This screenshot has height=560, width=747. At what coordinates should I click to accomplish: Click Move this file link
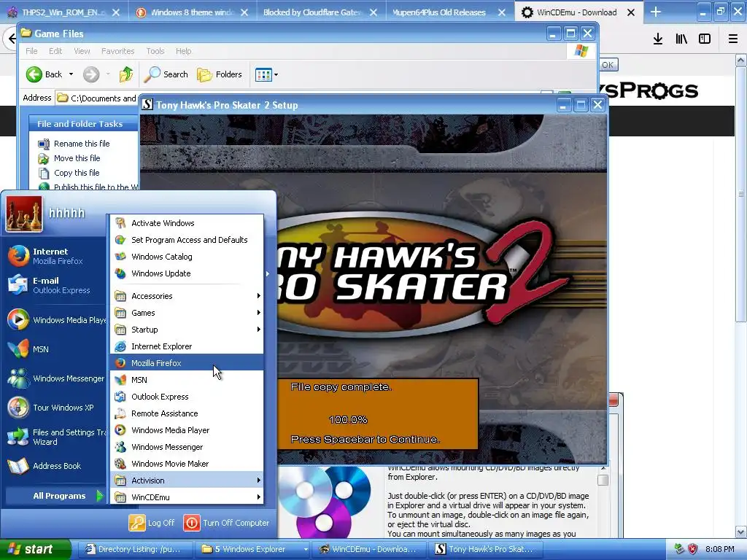77,158
